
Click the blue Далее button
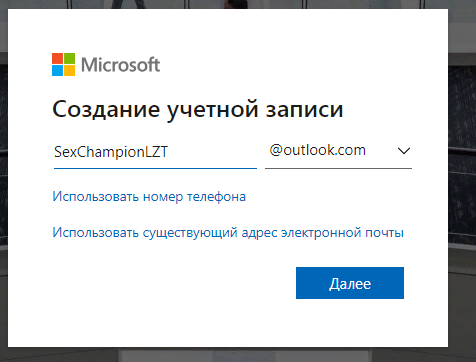pyautogui.click(x=350, y=283)
